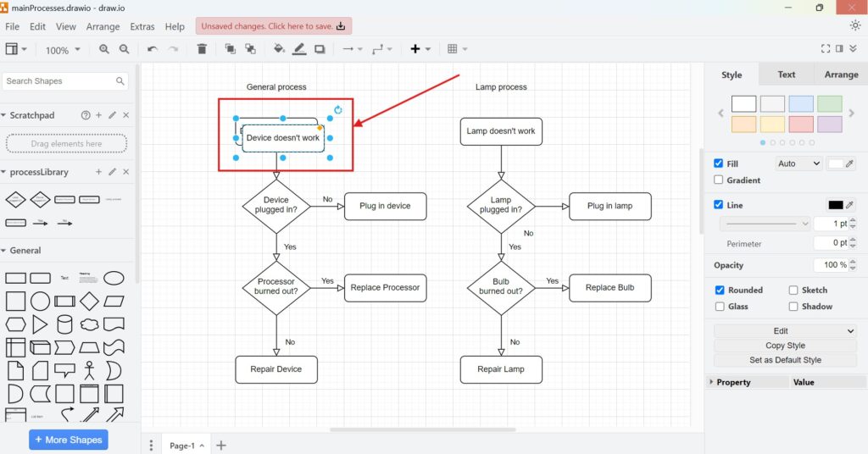868x454 pixels.
Task: Pick the light green style swatch
Action: click(x=830, y=103)
